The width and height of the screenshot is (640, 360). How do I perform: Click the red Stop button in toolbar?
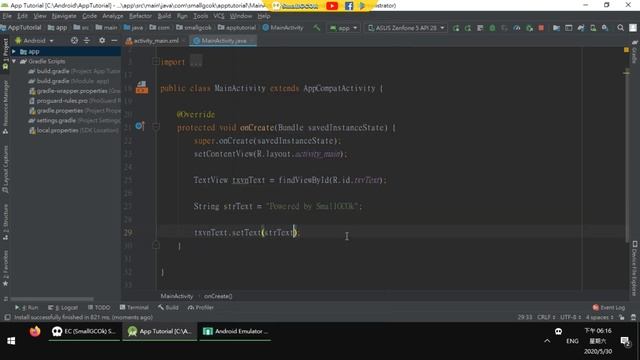[541, 28]
